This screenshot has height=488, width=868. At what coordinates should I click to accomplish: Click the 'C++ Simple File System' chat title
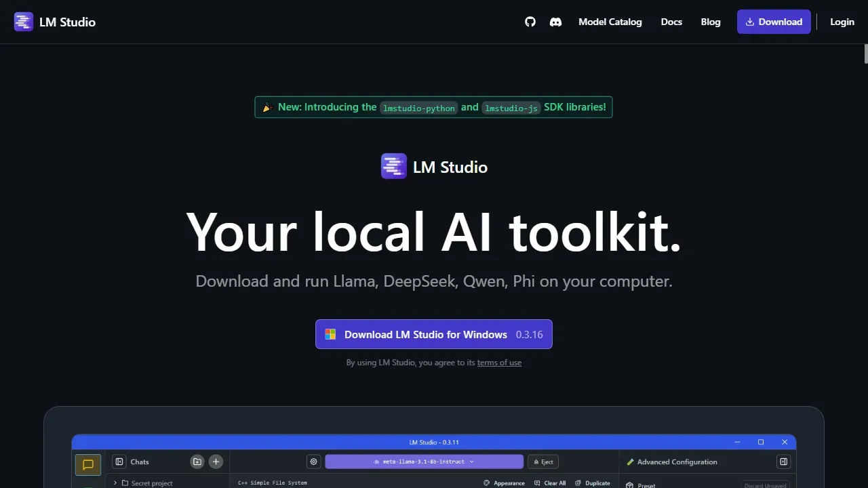tap(272, 483)
